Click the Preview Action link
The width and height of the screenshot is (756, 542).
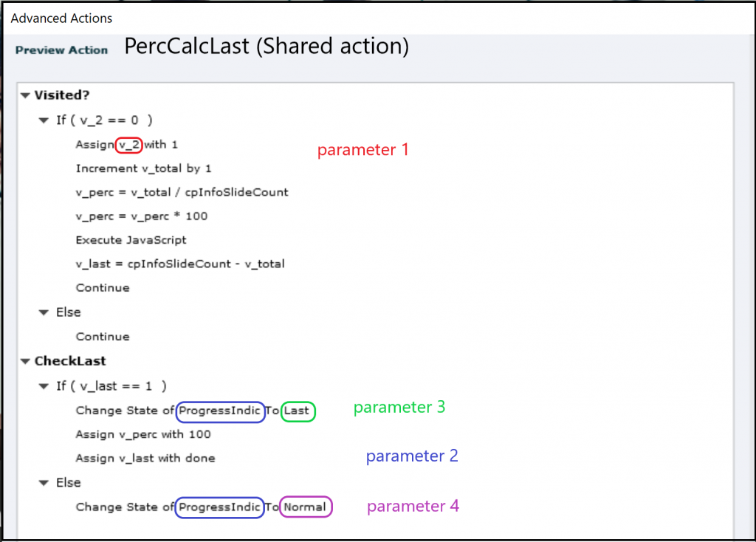point(61,50)
